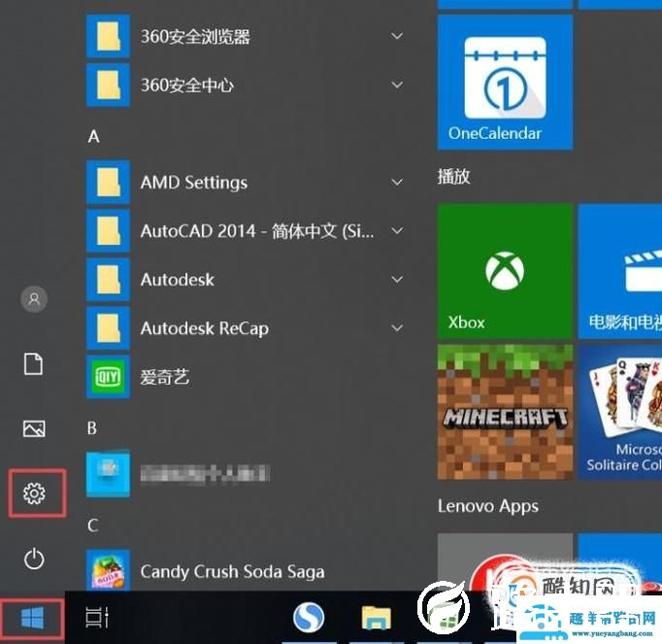Select the 360安全浏览器 label

(x=195, y=36)
